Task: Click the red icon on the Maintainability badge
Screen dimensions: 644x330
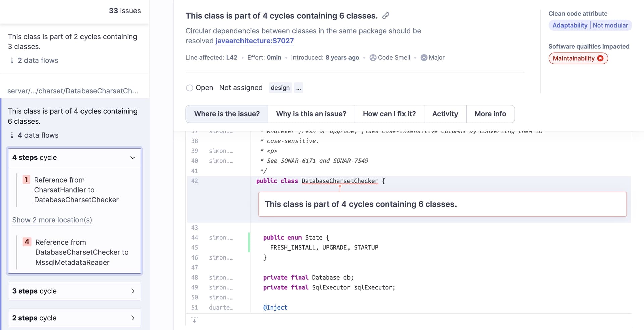Action: 600,58
